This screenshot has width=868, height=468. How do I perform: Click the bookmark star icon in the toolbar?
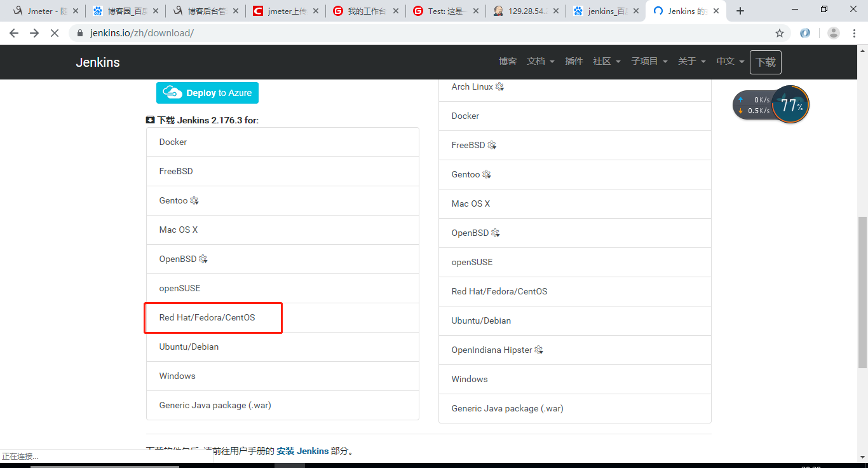tap(780, 32)
